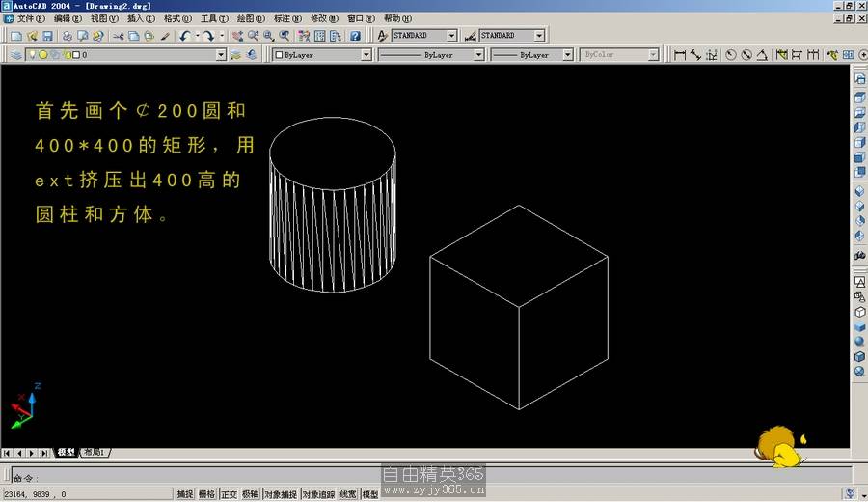Select the Linear Dimension tool
The height and width of the screenshot is (502, 868).
[x=679, y=55]
